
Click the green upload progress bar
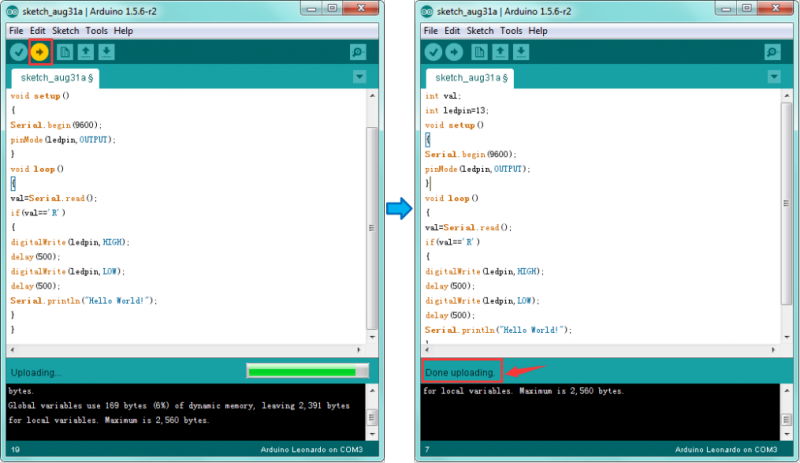307,372
